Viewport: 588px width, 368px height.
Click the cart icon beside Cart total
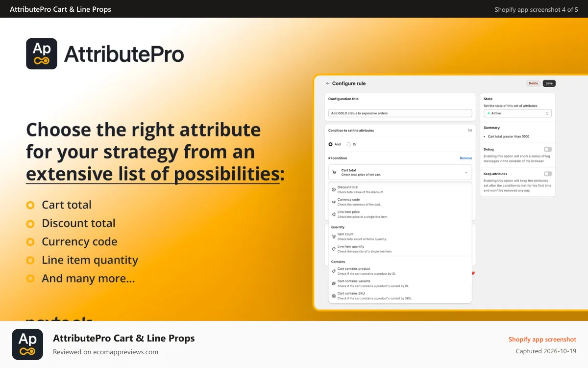334,172
